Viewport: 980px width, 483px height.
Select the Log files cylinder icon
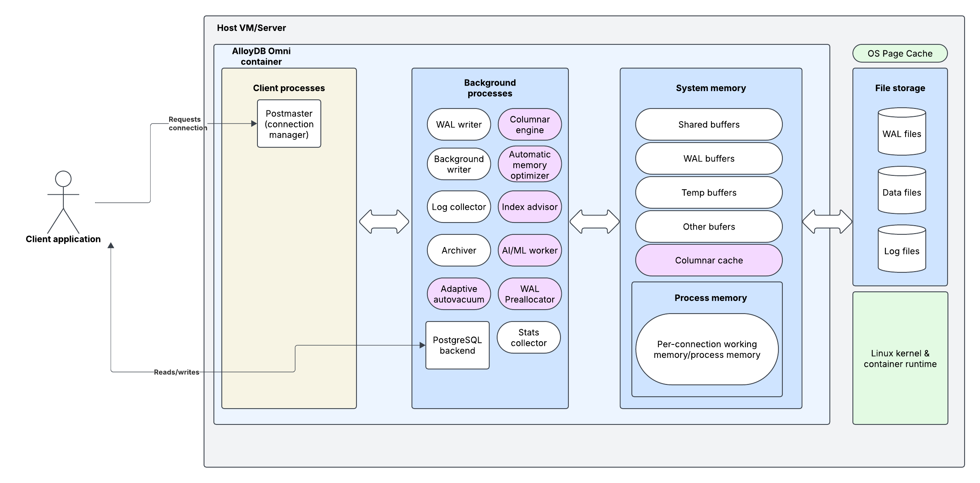[902, 249]
